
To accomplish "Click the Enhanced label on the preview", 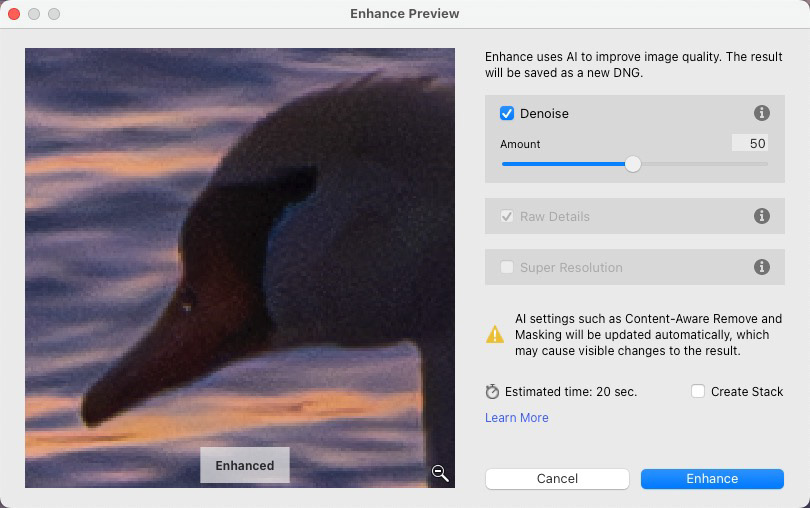I will coord(245,466).
